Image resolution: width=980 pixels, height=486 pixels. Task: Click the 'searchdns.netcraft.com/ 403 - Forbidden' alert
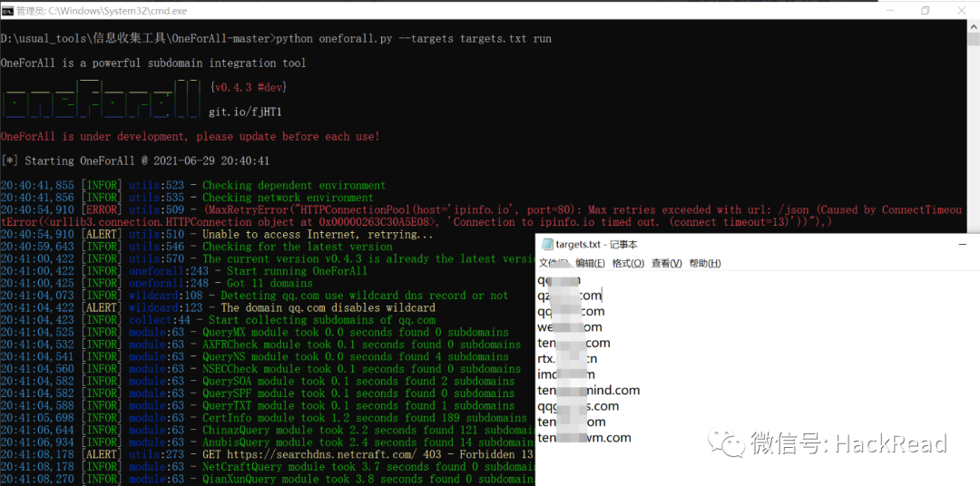click(x=268, y=454)
